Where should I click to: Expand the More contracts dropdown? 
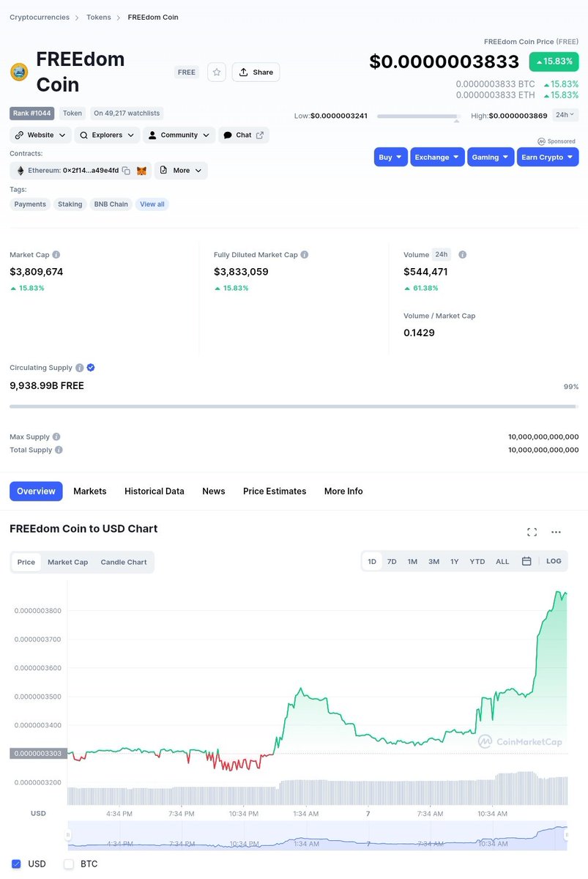pyautogui.click(x=181, y=171)
